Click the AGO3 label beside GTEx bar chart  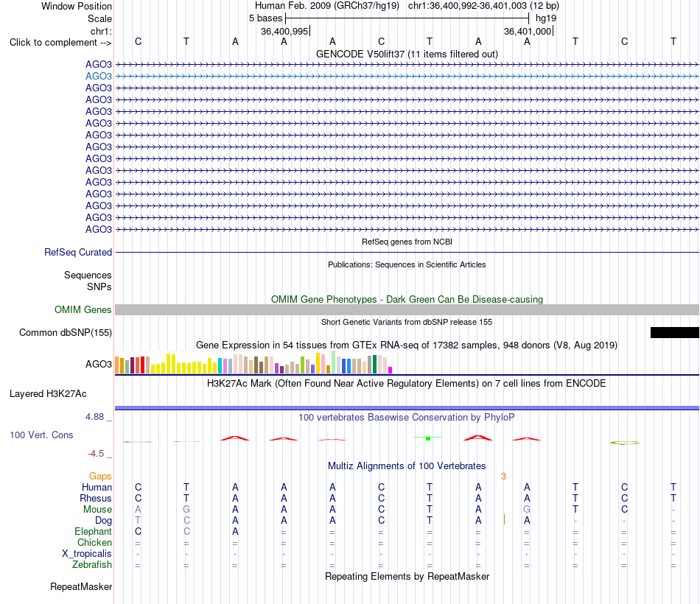coord(98,365)
